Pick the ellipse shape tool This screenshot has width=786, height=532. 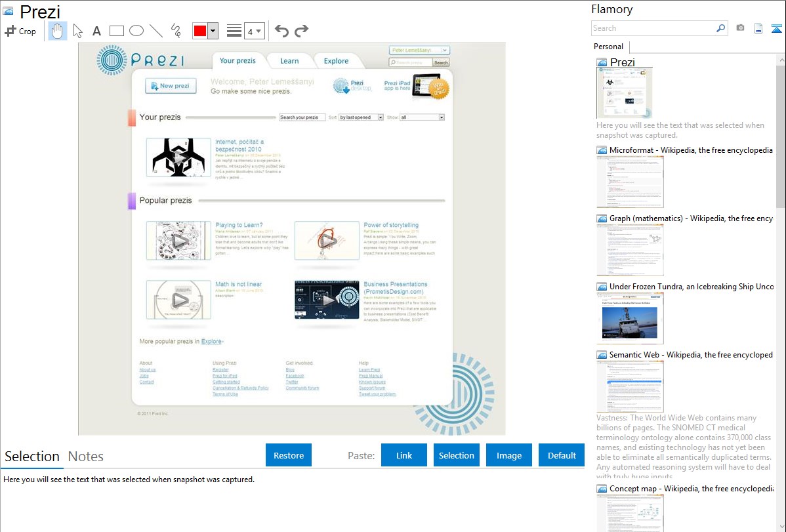[x=136, y=31]
